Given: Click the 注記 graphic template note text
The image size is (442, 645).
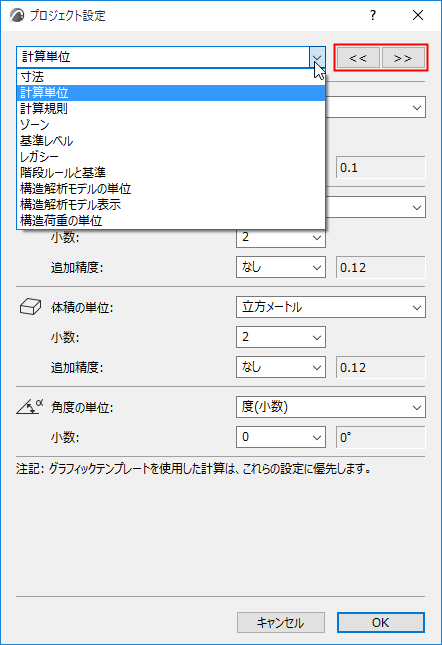Looking at the screenshot, I should pos(194,469).
